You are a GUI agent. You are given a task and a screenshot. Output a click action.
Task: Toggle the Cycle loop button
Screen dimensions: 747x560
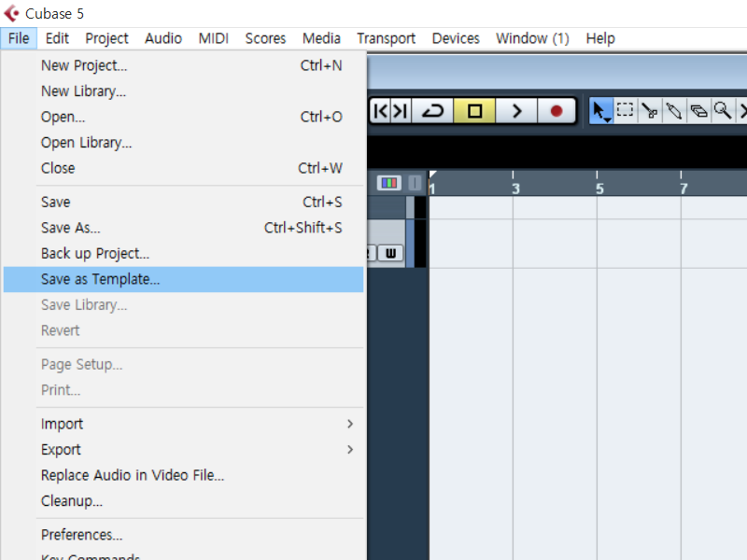(432, 111)
